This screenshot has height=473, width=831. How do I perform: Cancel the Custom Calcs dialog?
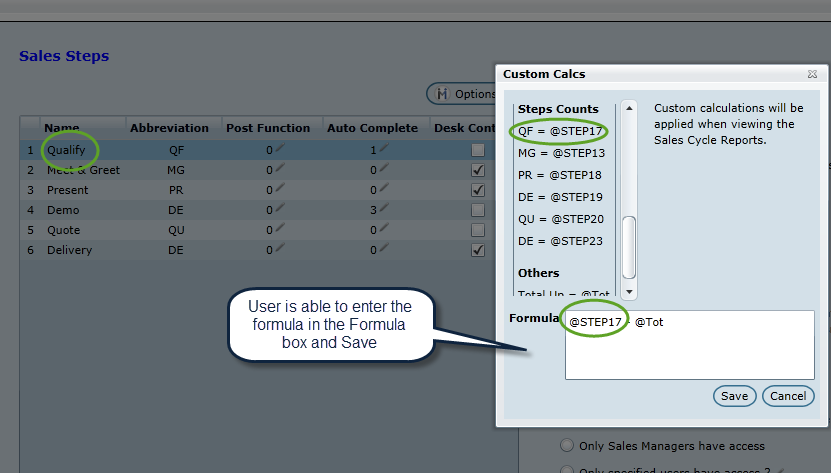(x=788, y=396)
